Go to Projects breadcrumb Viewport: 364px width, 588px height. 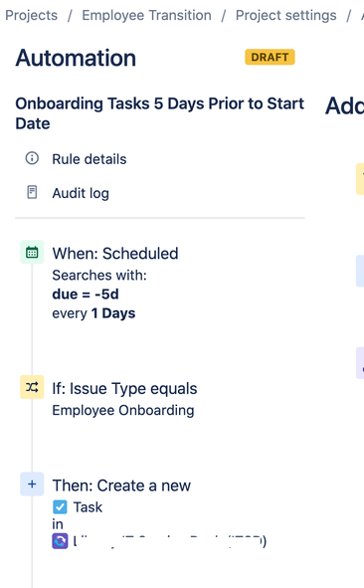point(32,15)
